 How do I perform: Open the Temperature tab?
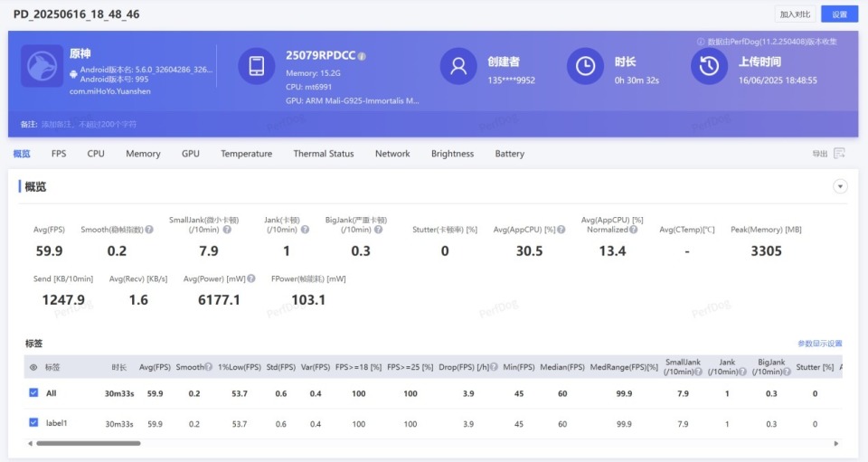[246, 154]
